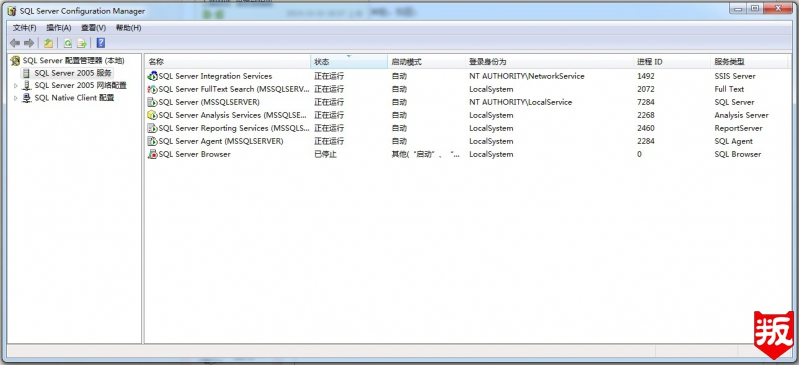Click process ID 2284
This screenshot has height=365, width=799.
(646, 141)
